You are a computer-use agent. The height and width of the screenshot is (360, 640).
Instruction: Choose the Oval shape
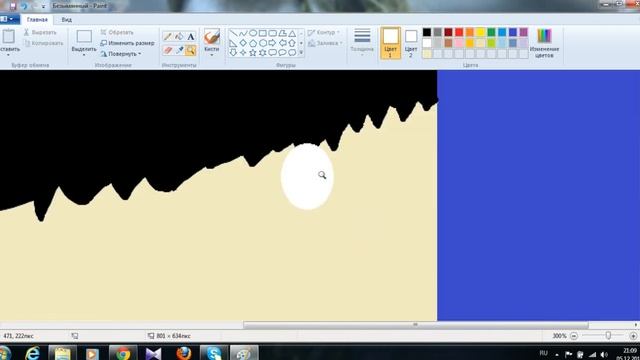pos(253,33)
